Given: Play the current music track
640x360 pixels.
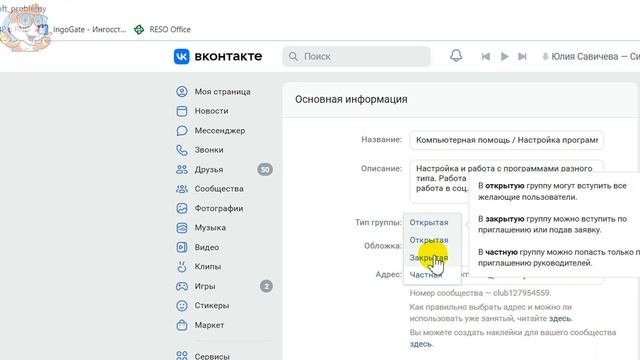Looking at the screenshot, I should (x=504, y=56).
